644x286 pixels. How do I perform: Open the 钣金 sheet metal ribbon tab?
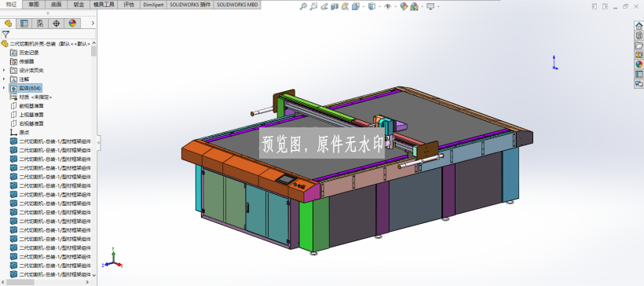[79, 5]
